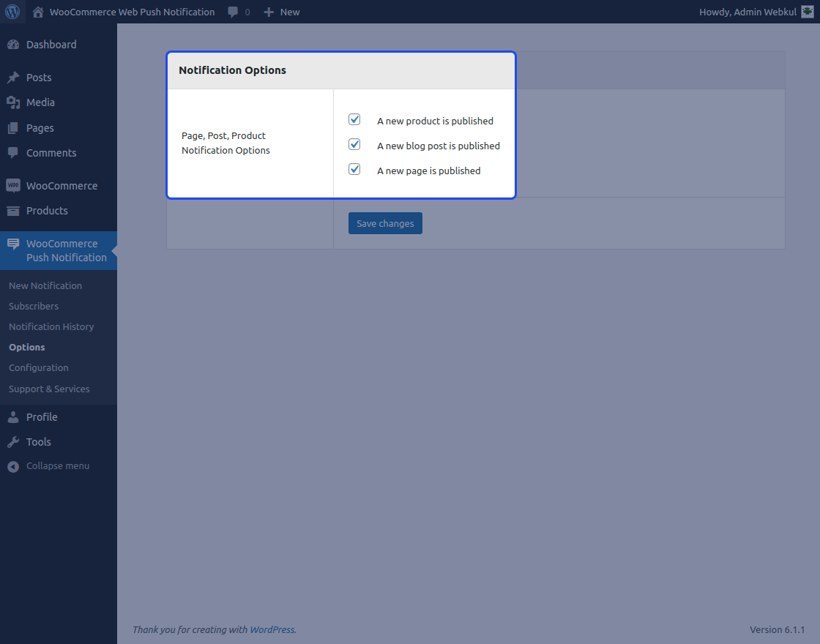Click Collapse menu text
Viewport: 820px width, 644px height.
coord(58,465)
